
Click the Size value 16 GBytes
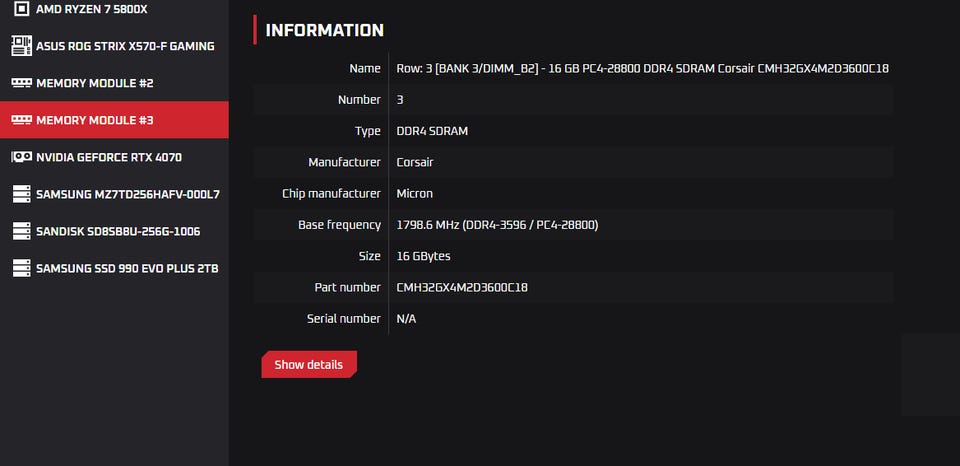click(424, 256)
